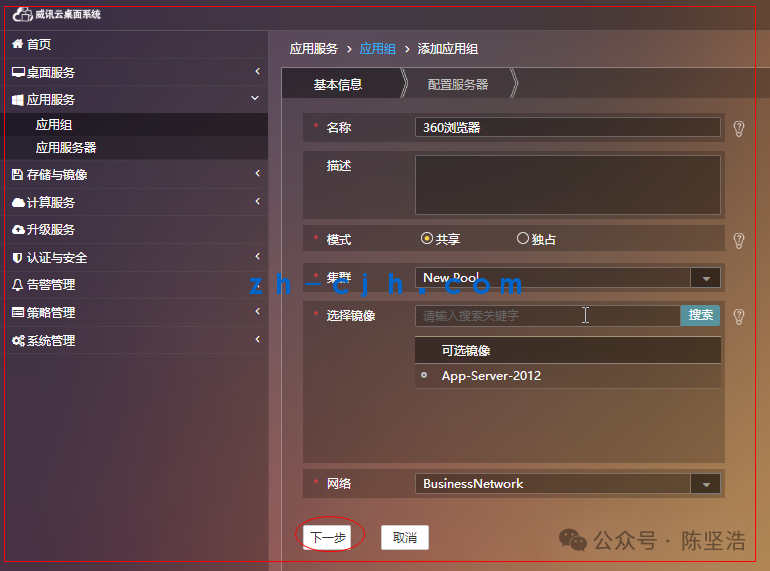The image size is (770, 571).
Task: Expand the 系统管理 menu chevron
Action: tap(257, 339)
